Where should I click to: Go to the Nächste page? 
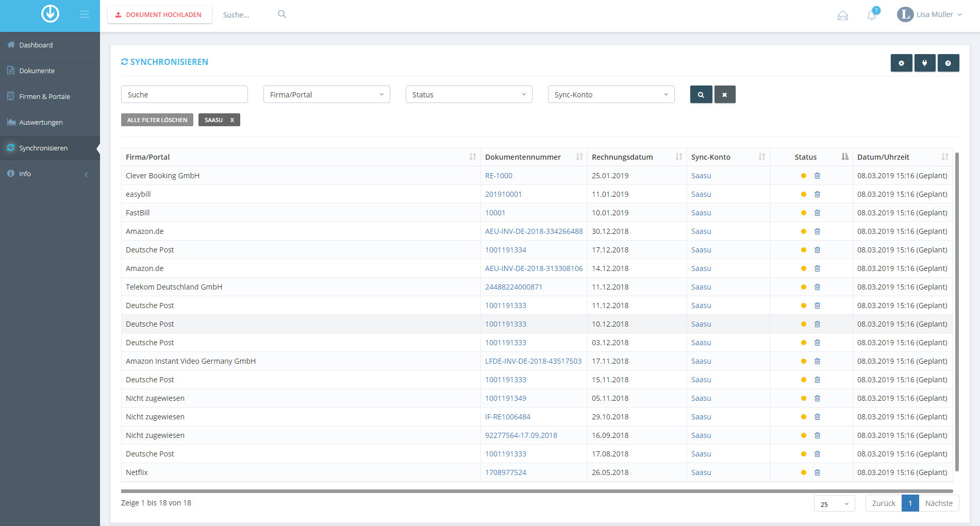point(939,503)
